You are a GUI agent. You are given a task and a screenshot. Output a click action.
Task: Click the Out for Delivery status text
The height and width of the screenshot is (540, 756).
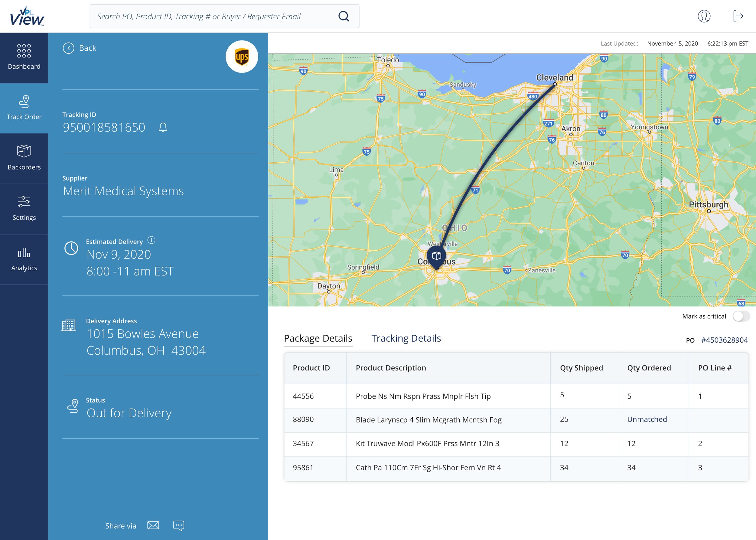click(x=129, y=413)
